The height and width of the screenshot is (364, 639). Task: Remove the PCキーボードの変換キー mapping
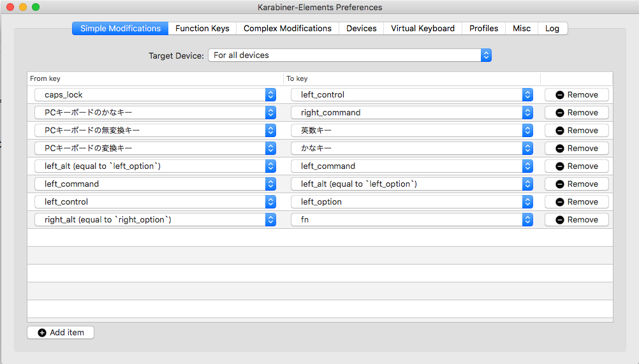(x=577, y=149)
